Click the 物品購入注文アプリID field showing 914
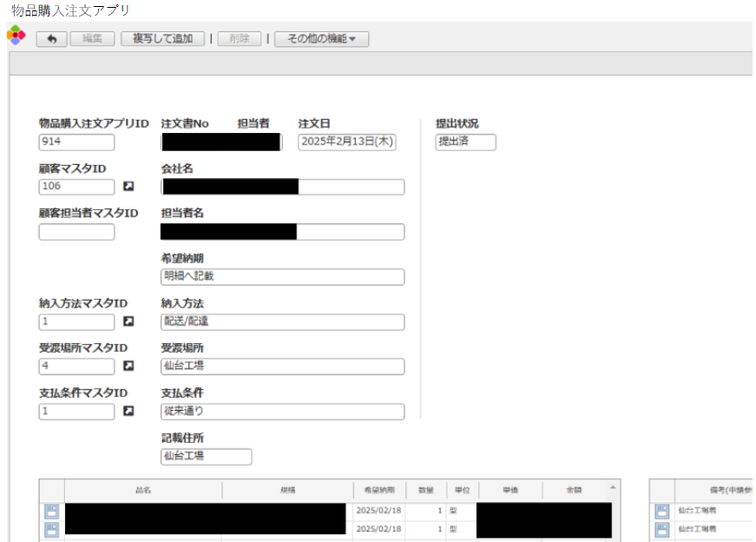This screenshot has height=542, width=756. coord(76,142)
